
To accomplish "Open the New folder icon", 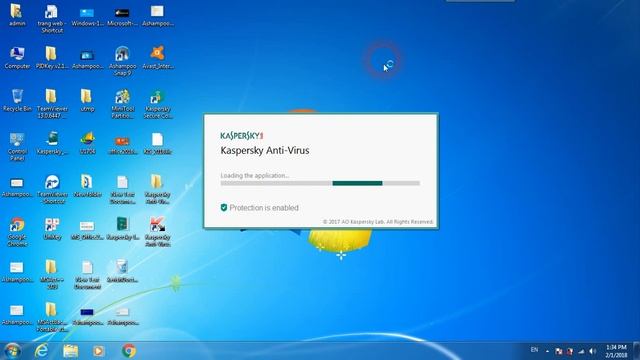I will [87, 186].
